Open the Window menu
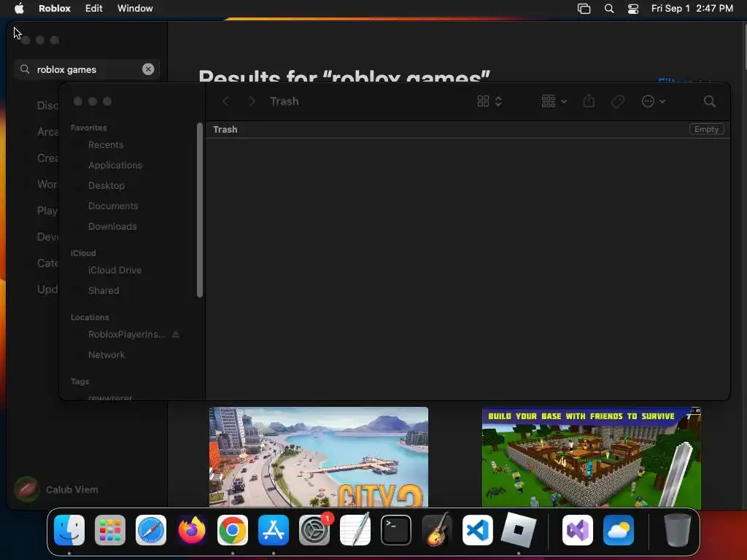The width and height of the screenshot is (747, 560). click(x=135, y=9)
